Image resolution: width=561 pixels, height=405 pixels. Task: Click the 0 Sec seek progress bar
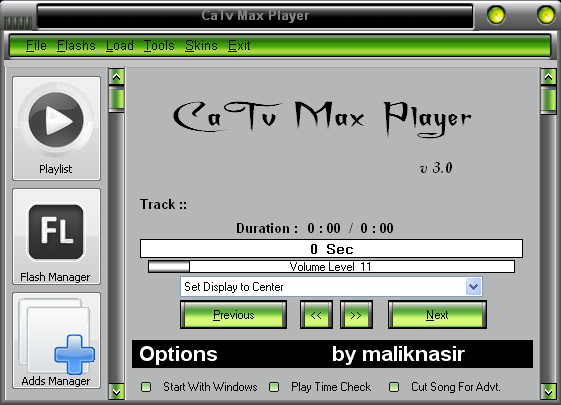click(331, 249)
